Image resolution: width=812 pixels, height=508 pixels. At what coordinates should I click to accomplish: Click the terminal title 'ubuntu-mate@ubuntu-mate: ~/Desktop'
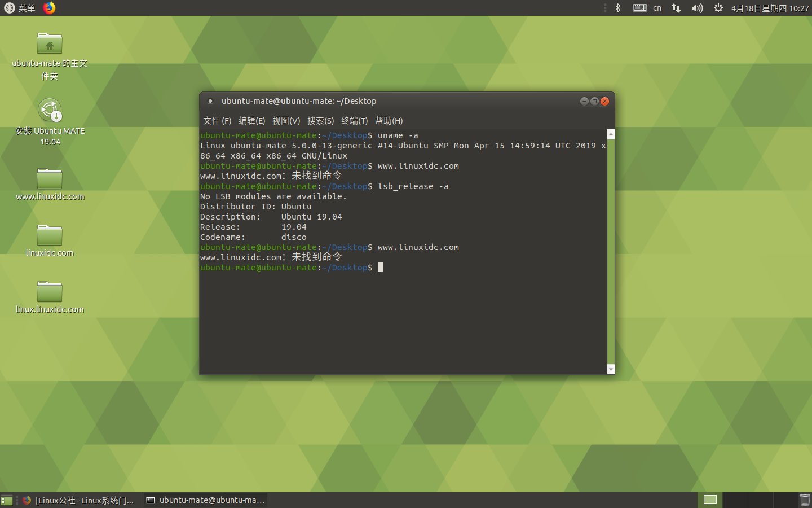tap(299, 101)
